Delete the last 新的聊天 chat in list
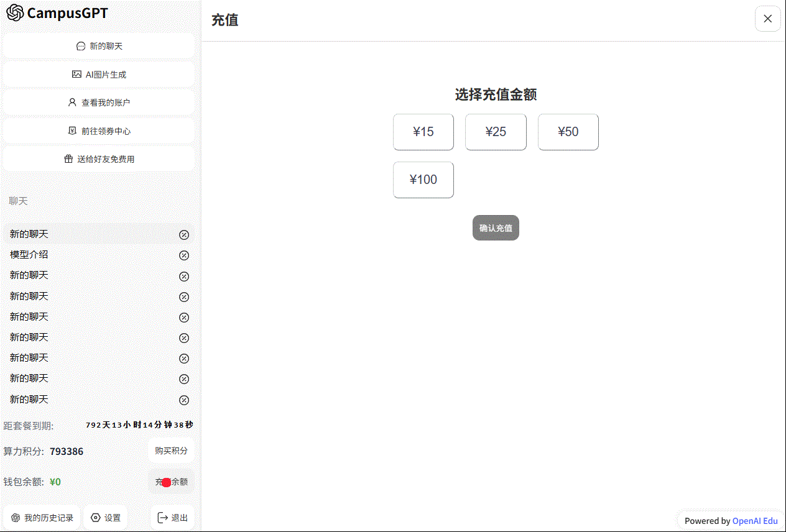786x532 pixels. point(184,400)
